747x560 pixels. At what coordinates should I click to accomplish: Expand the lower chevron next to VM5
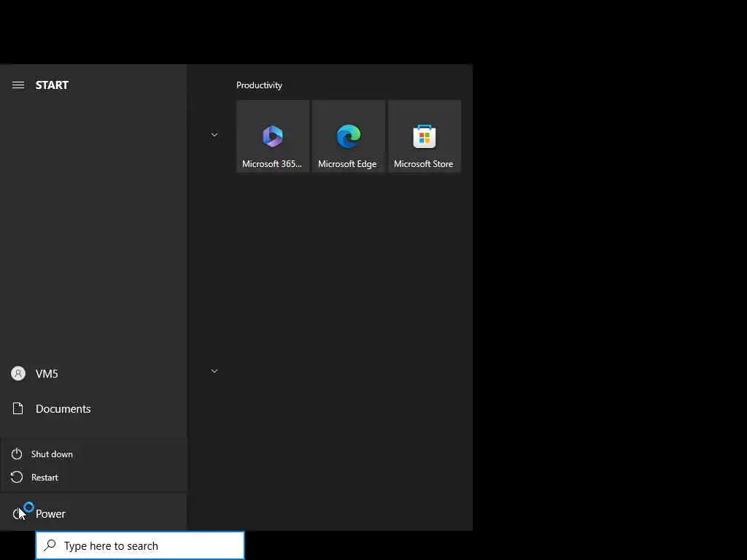pyautogui.click(x=214, y=371)
